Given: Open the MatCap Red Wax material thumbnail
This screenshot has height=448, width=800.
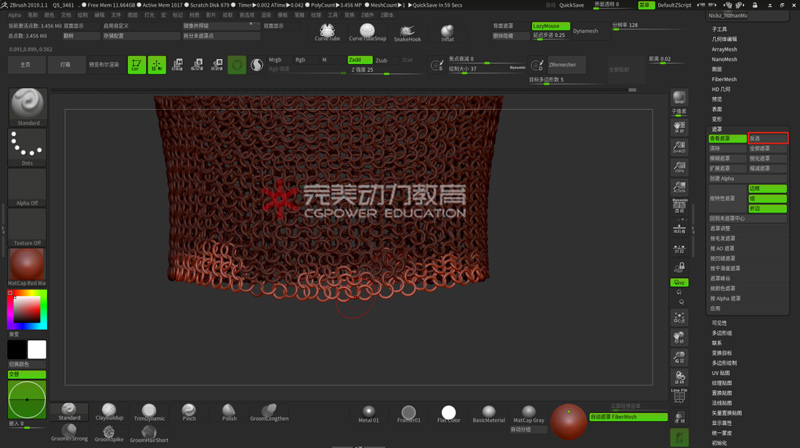Looking at the screenshot, I should click(27, 265).
